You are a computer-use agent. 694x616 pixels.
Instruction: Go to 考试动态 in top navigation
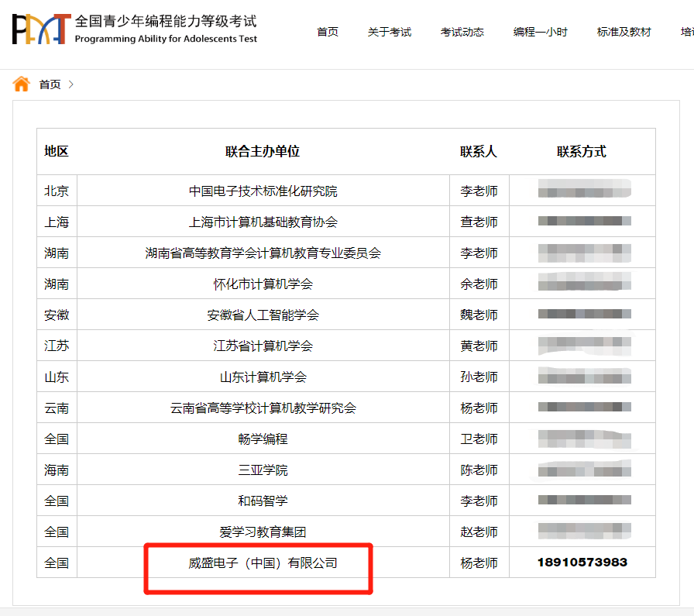(462, 32)
